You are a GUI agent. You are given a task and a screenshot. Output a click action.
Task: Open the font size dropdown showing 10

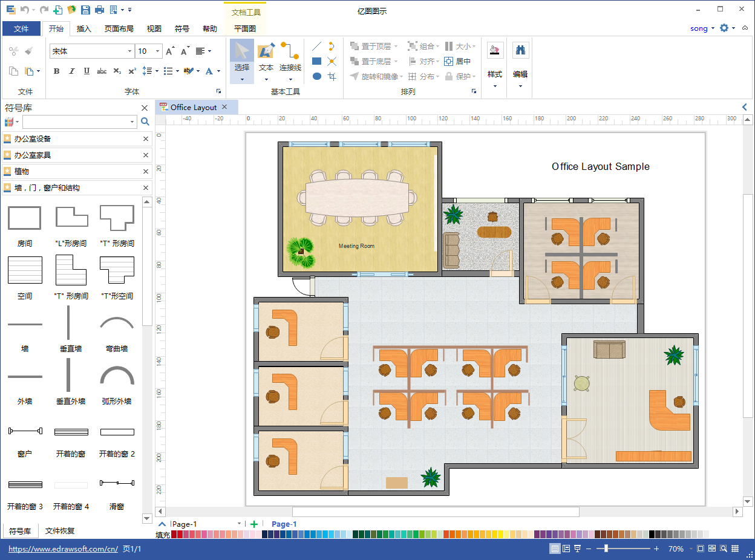point(158,51)
